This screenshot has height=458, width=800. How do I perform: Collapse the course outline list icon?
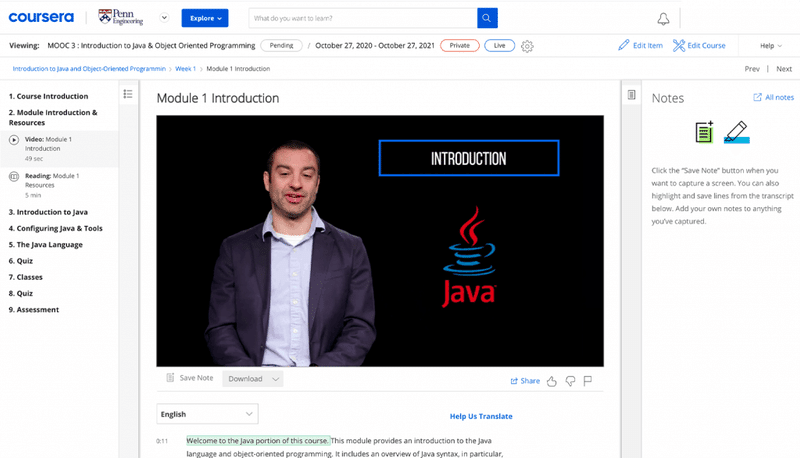click(x=128, y=94)
